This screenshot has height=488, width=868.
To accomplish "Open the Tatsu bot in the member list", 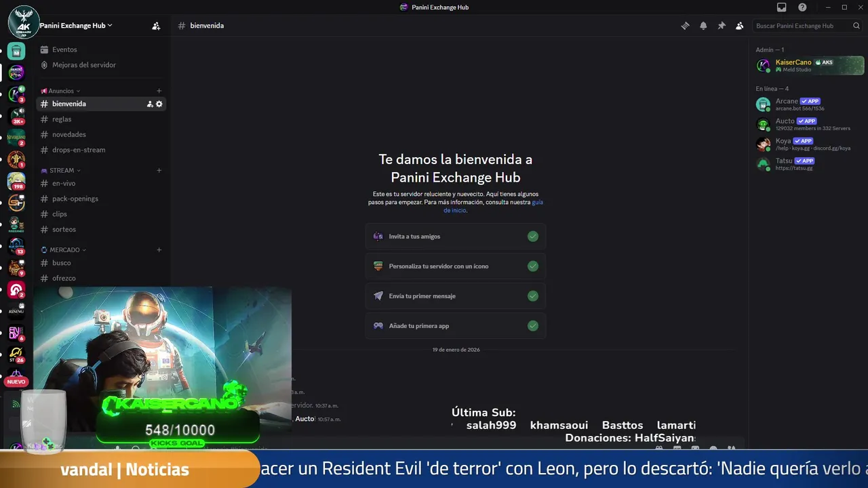I will point(810,164).
